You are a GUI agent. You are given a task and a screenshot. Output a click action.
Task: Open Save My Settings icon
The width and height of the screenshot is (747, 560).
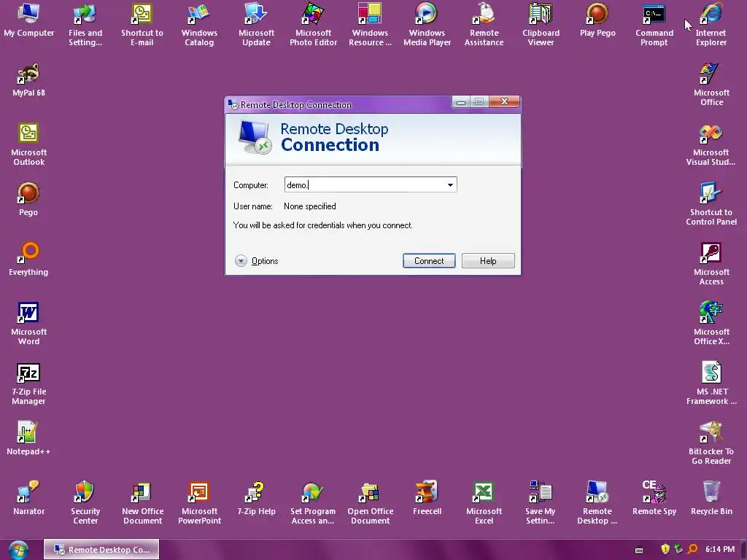pos(541,503)
